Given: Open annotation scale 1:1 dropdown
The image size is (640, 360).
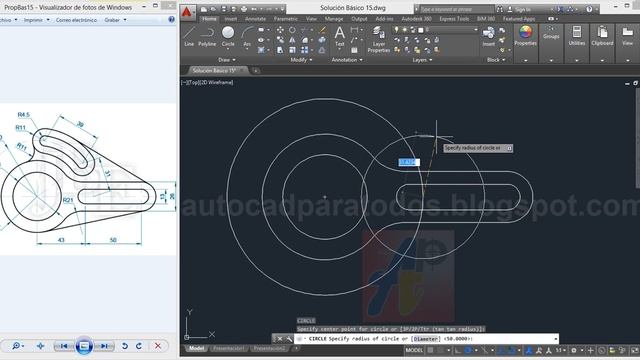Looking at the screenshot, I should (x=560, y=350).
